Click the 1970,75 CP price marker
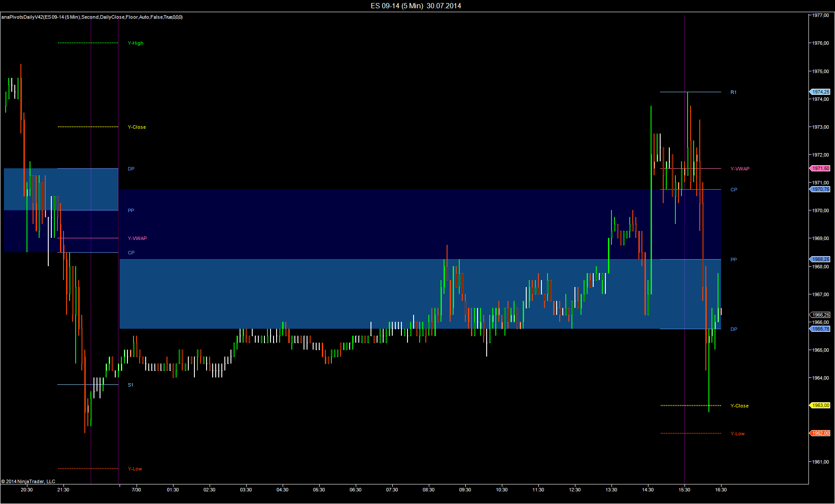The height and width of the screenshot is (504, 835). 820,189
